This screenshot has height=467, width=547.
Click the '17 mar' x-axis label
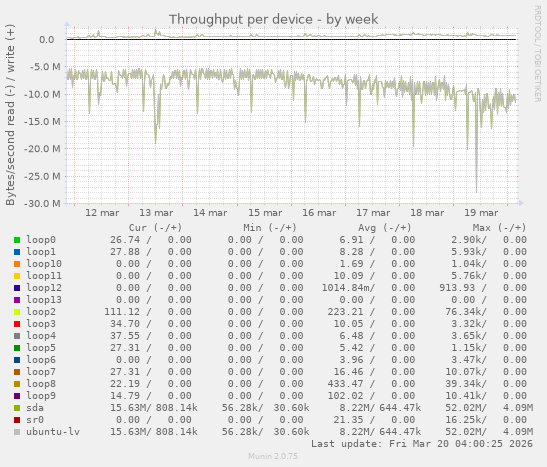pos(373,213)
